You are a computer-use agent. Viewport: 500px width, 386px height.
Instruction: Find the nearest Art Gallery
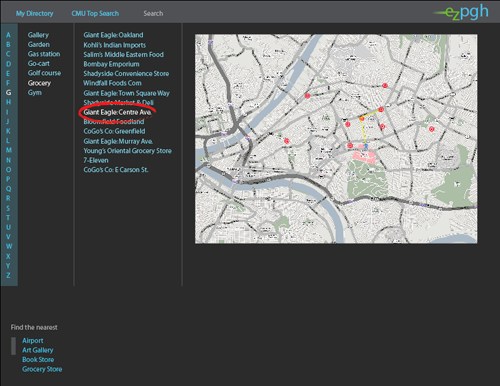pyautogui.click(x=38, y=350)
